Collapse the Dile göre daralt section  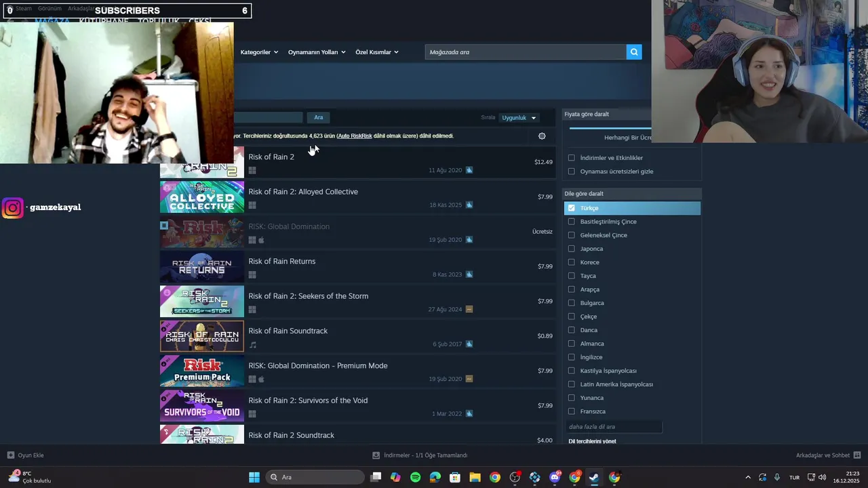click(632, 194)
